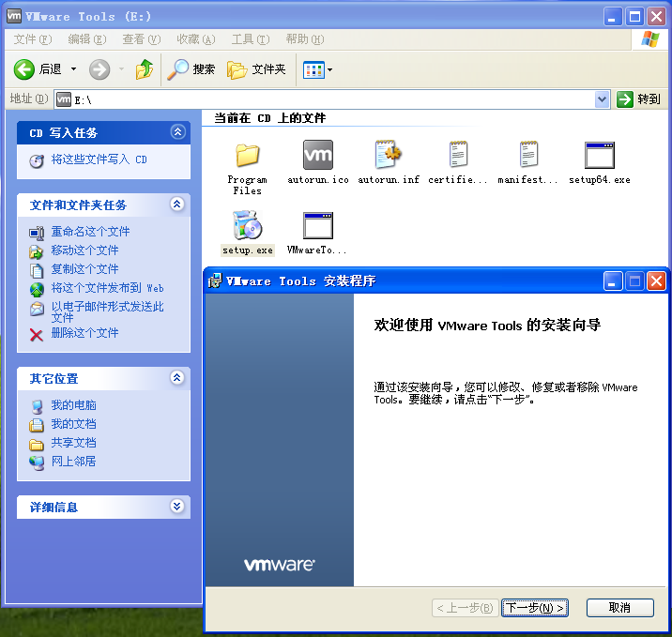This screenshot has width=672, height=637.
Task: Select the setup.exe installer icon
Action: point(247,225)
